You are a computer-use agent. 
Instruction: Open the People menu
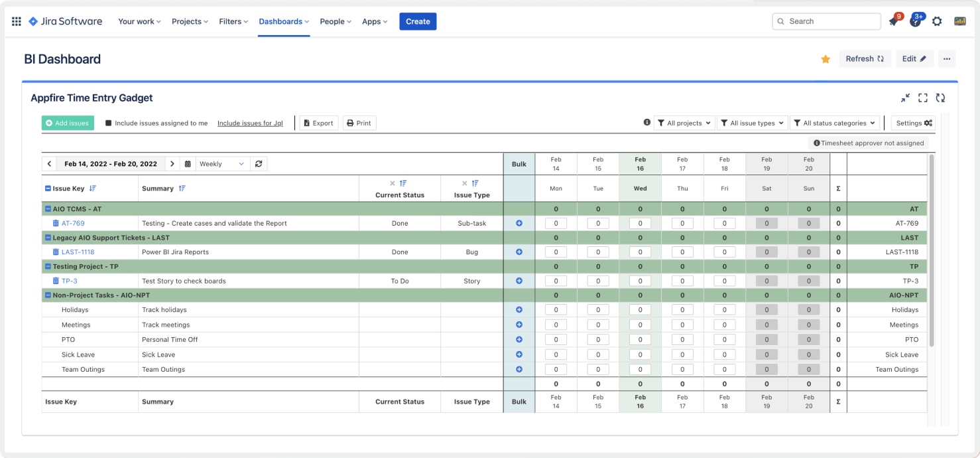[336, 21]
